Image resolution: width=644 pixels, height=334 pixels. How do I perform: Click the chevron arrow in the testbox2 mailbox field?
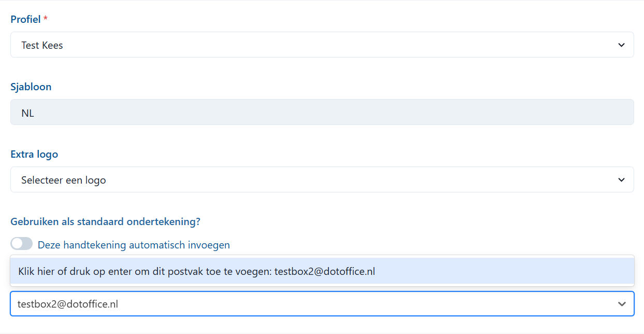point(622,304)
